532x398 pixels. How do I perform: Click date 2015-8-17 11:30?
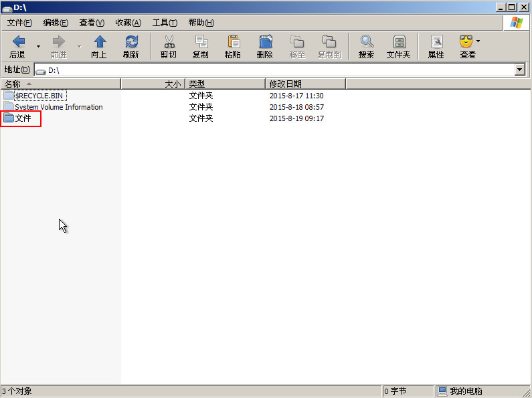[x=296, y=96]
